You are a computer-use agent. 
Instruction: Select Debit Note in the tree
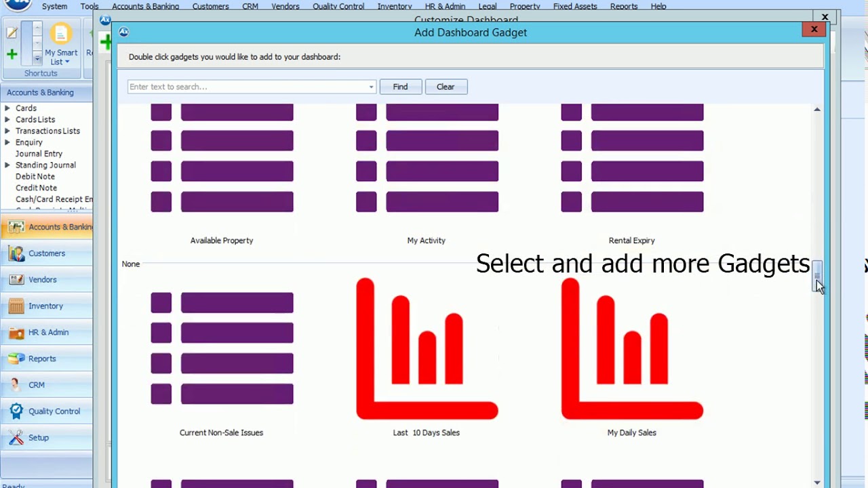coord(35,176)
